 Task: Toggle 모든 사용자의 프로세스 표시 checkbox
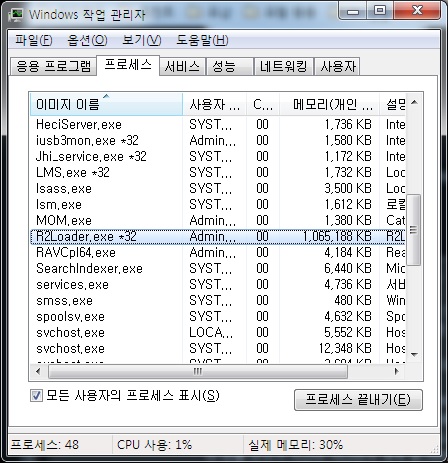click(36, 396)
